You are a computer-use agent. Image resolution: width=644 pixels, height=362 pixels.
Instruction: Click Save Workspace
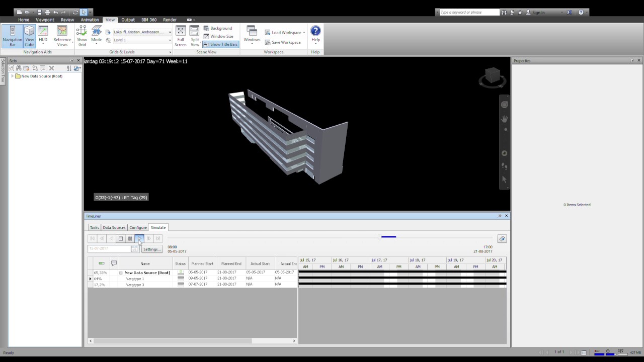click(x=283, y=42)
